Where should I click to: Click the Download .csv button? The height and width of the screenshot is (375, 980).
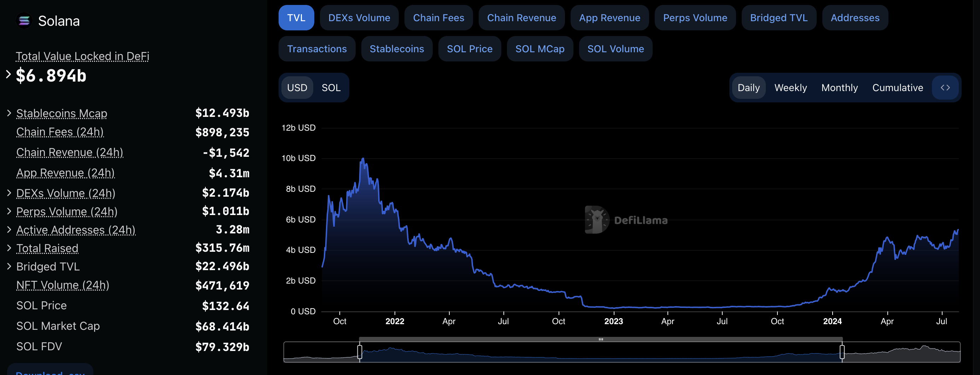[50, 371]
